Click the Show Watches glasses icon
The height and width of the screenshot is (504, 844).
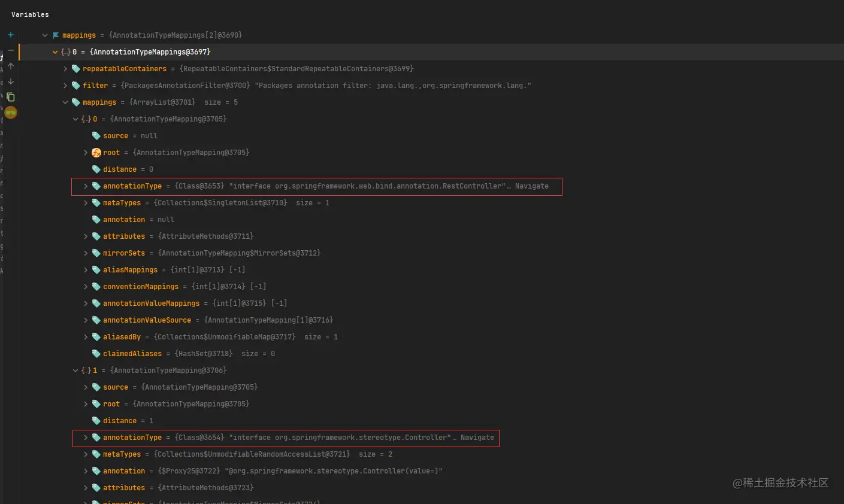11,113
